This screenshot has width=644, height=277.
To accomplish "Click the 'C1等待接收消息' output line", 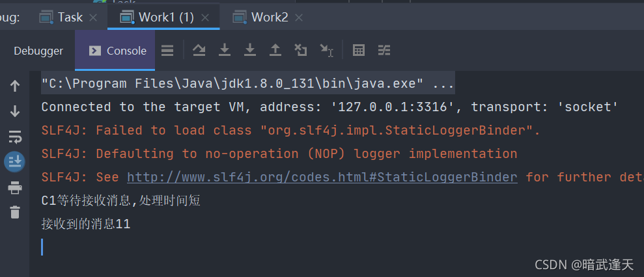I will pyautogui.click(x=120, y=201).
